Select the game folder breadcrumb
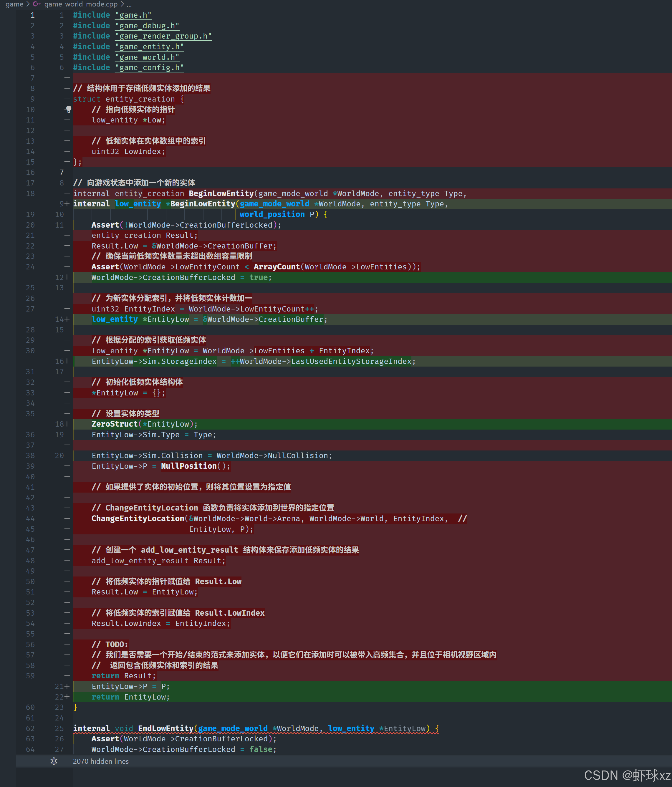Image resolution: width=672 pixels, height=787 pixels. tap(14, 4)
